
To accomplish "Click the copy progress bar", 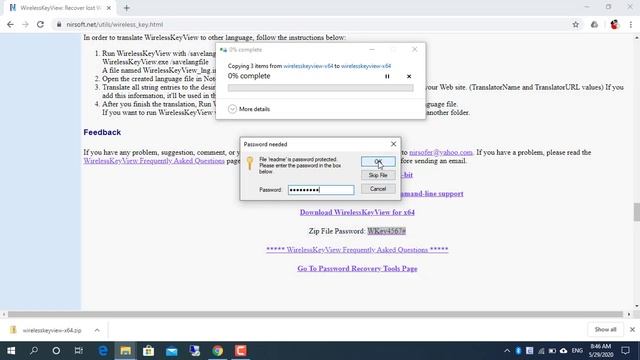I will tap(320, 88).
